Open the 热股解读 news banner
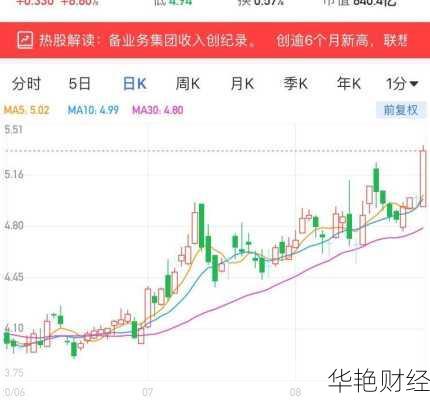This screenshot has height=400, width=430. 215,40
